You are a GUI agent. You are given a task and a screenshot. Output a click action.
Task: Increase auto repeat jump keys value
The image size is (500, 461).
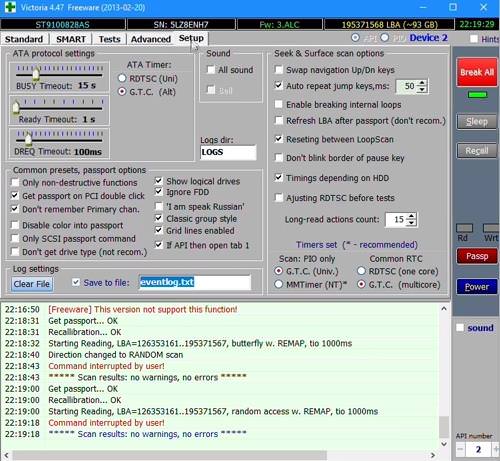(422, 83)
